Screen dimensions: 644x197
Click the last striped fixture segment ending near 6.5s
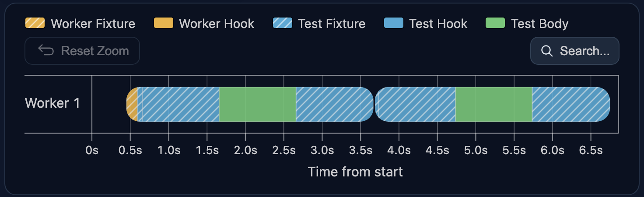(x=571, y=104)
